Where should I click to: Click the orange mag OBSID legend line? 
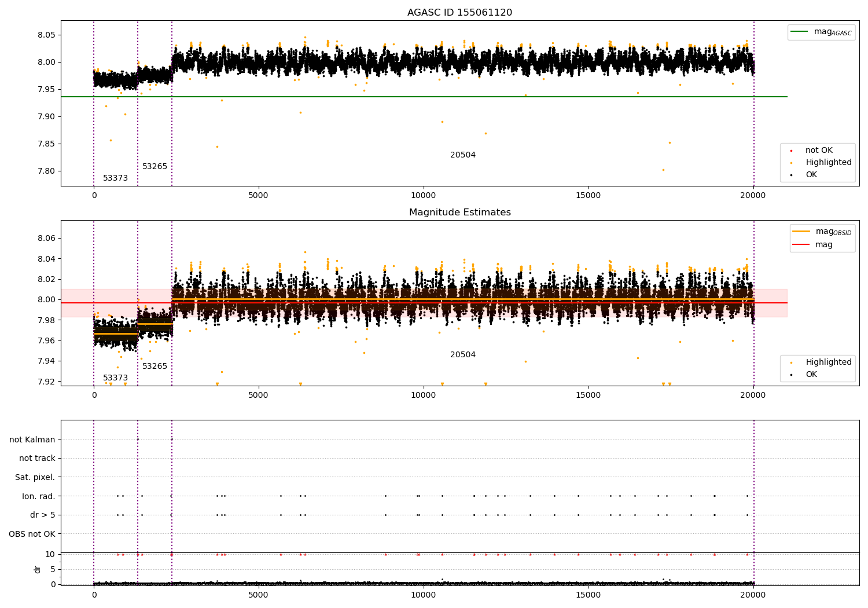(x=801, y=232)
